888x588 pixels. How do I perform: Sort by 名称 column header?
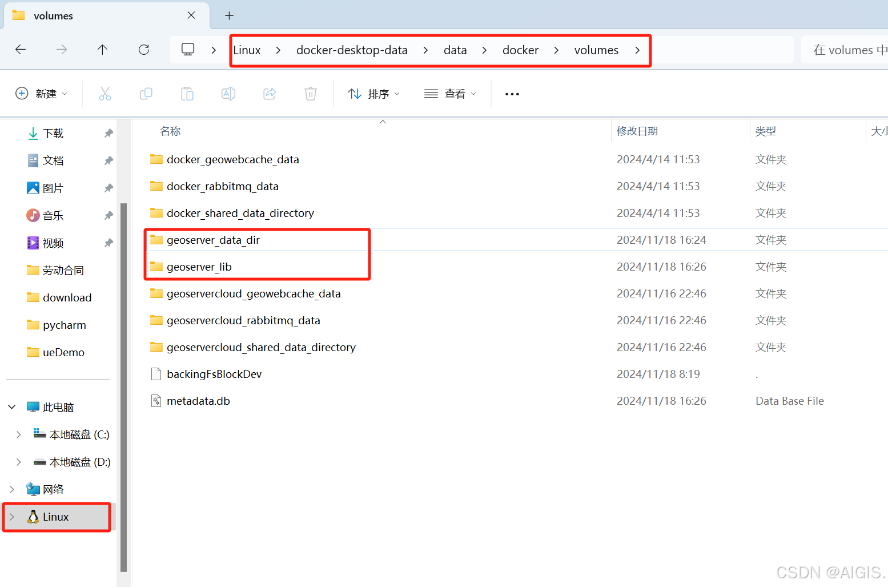[x=170, y=131]
